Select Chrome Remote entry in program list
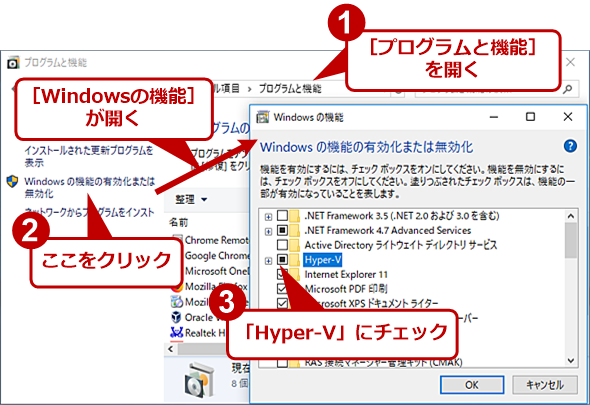 point(216,240)
